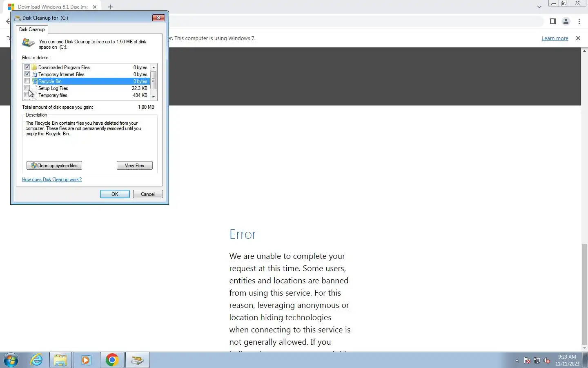Toggle Chrome side panel icon
Viewport: 588px width, 368px height.
point(553,21)
